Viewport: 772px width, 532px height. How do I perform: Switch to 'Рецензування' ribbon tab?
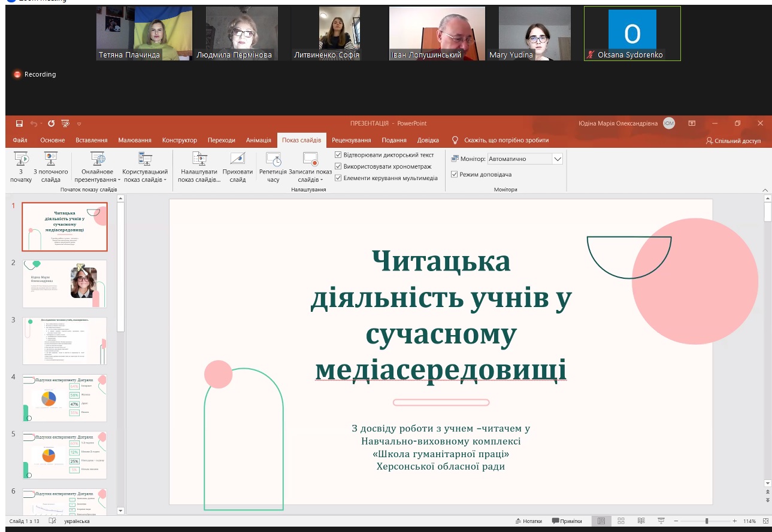352,140
